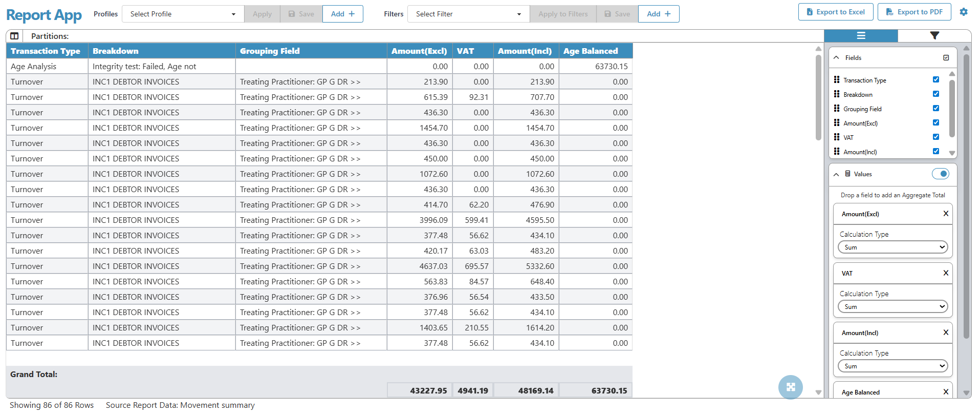The height and width of the screenshot is (415, 980).
Task: Sort by Age Balanced column header
Action: tap(596, 51)
